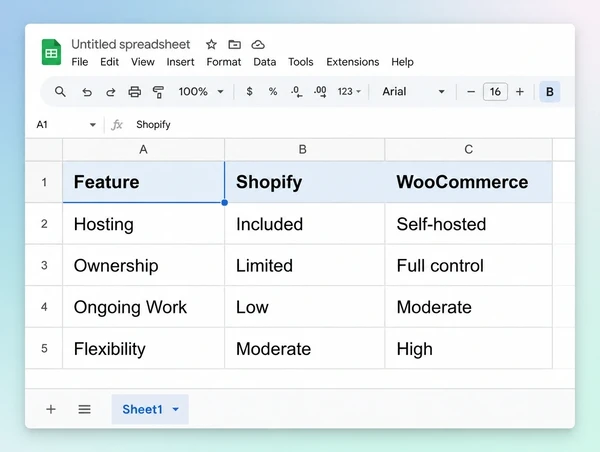Click the font size 16 field
Image resolution: width=600 pixels, height=452 pixels.
pyautogui.click(x=495, y=92)
